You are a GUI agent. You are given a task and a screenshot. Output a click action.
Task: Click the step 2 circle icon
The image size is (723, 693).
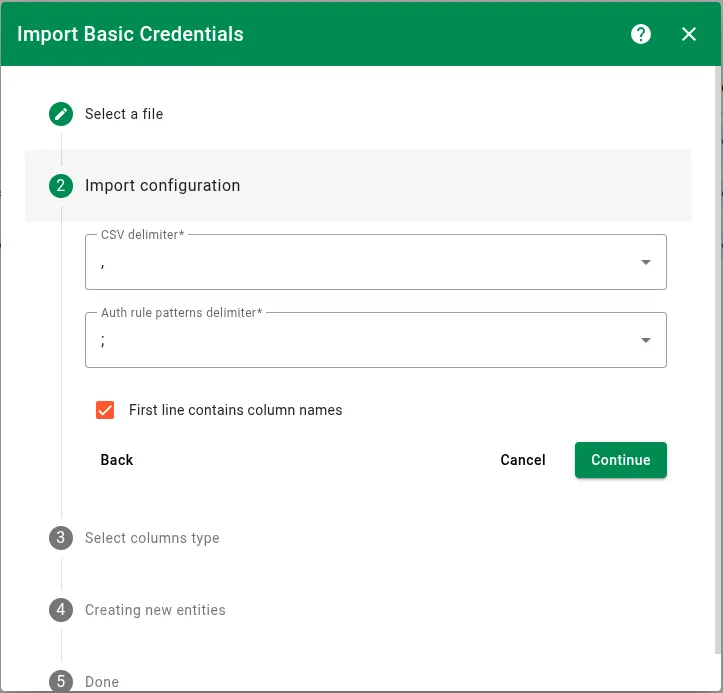coord(61,186)
